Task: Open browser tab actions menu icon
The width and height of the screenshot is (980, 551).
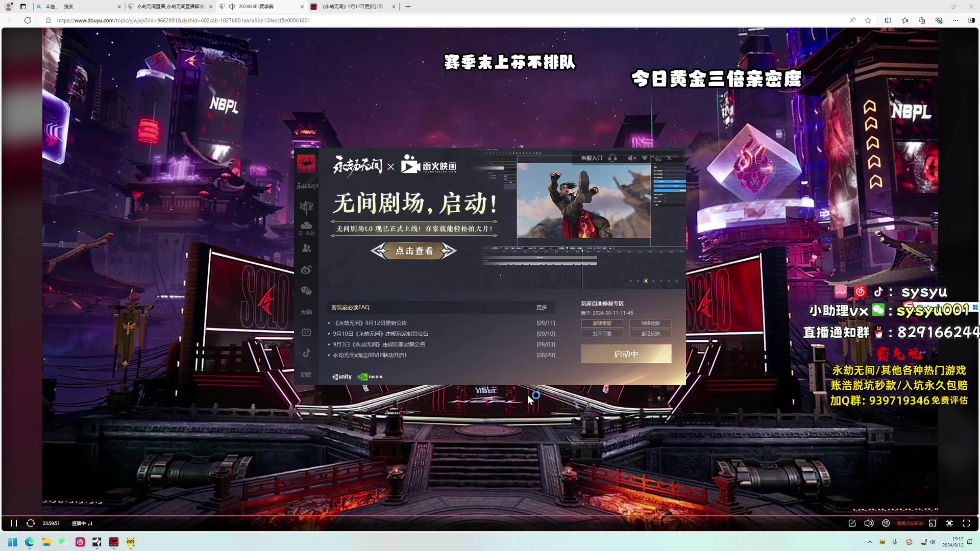Action: (23, 7)
